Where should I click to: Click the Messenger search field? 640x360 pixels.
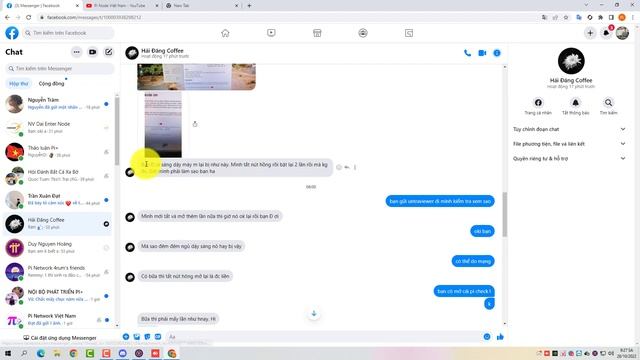60,69
